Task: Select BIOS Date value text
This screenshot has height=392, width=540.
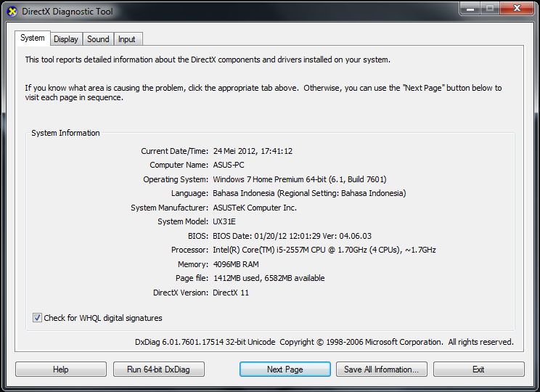Action: click(292, 236)
